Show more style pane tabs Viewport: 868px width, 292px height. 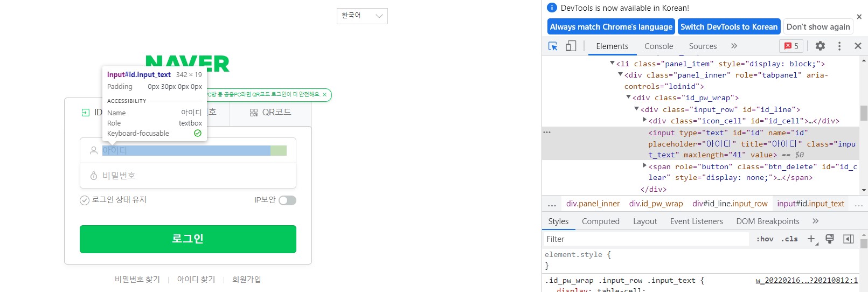coord(815,221)
